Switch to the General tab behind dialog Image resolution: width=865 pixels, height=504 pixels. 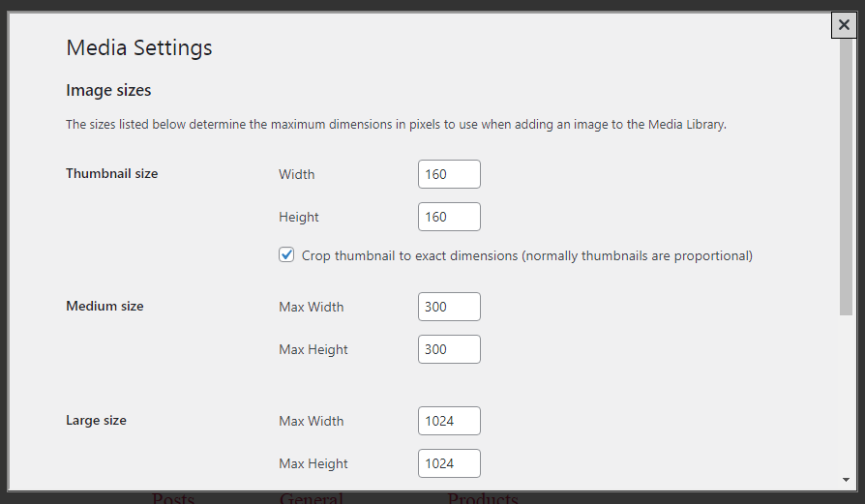tap(312, 499)
